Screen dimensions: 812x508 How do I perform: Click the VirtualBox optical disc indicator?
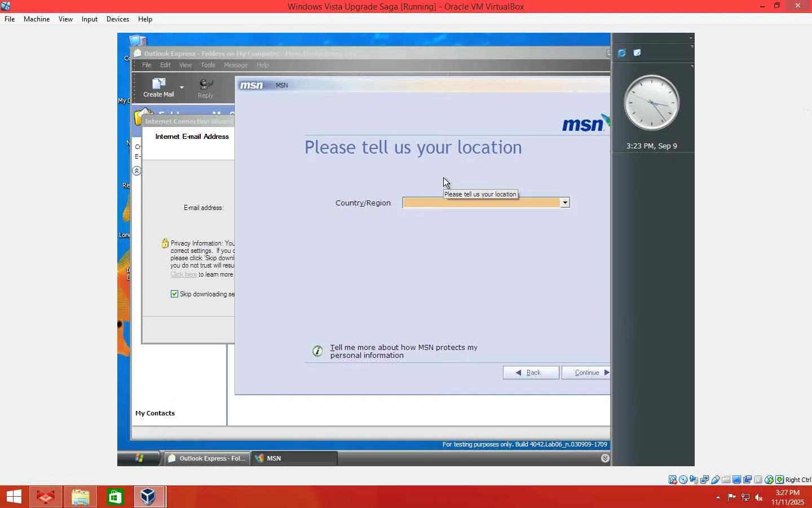(x=683, y=480)
